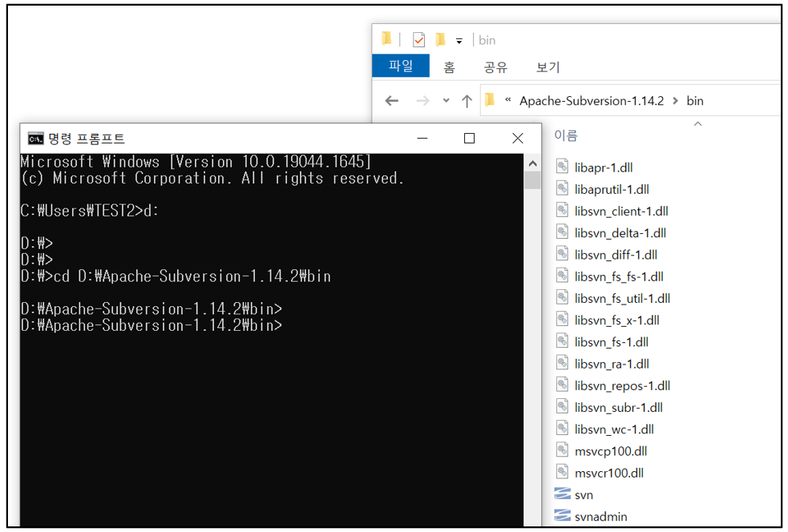Switch to the 보기 ribbon tab

pos(548,66)
